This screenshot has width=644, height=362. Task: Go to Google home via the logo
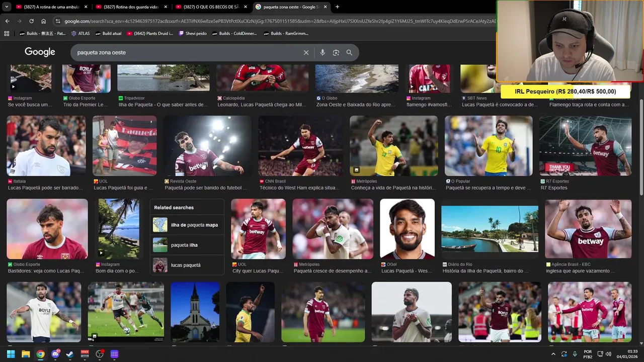click(40, 52)
